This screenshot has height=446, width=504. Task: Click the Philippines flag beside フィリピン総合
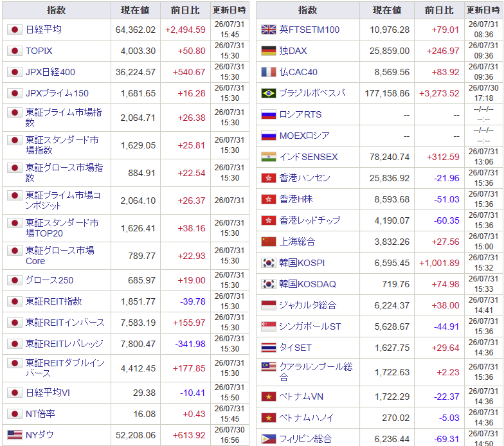tap(269, 439)
